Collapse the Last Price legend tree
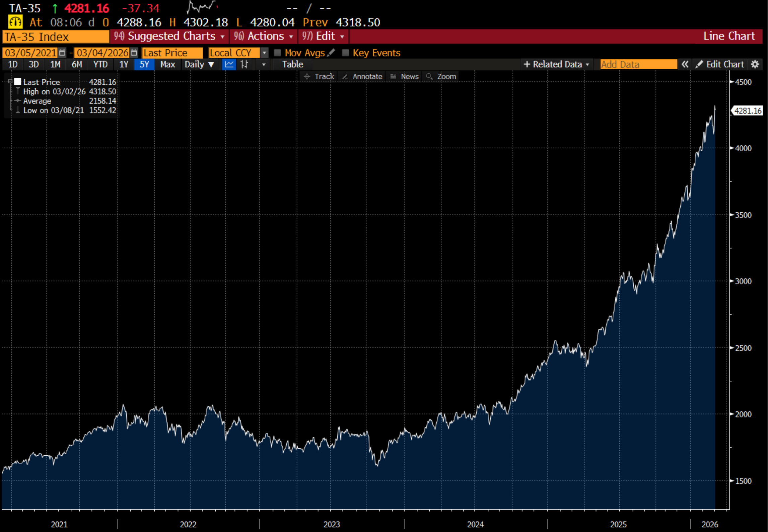Screen dimensions: 768x532 (x=10, y=81)
